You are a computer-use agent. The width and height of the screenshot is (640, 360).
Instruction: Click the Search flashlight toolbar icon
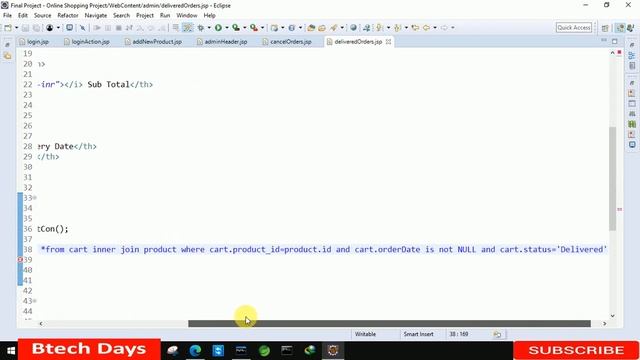pyautogui.click(x=334, y=28)
